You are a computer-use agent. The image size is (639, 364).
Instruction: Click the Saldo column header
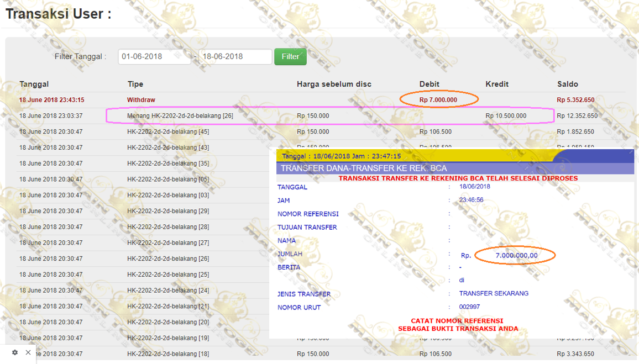click(x=567, y=84)
